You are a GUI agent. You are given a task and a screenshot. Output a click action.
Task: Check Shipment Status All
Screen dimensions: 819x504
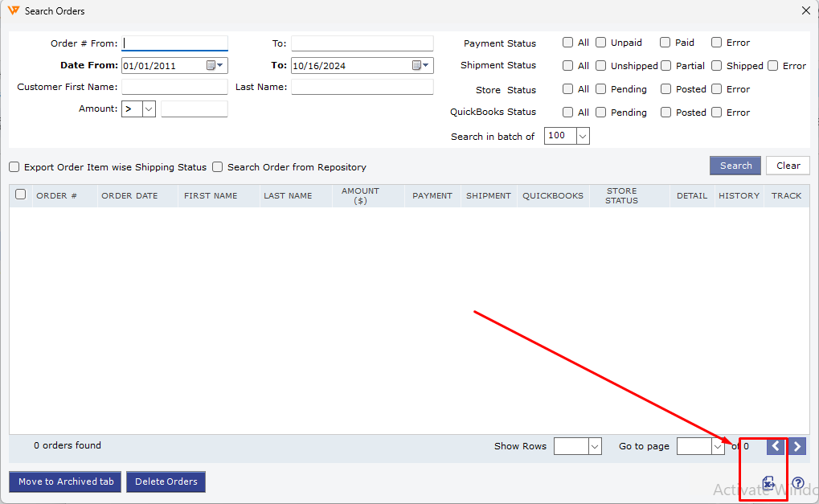tap(567, 65)
